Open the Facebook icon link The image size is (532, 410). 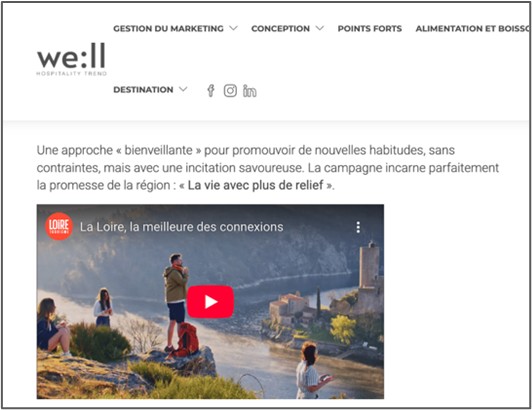tap(211, 91)
